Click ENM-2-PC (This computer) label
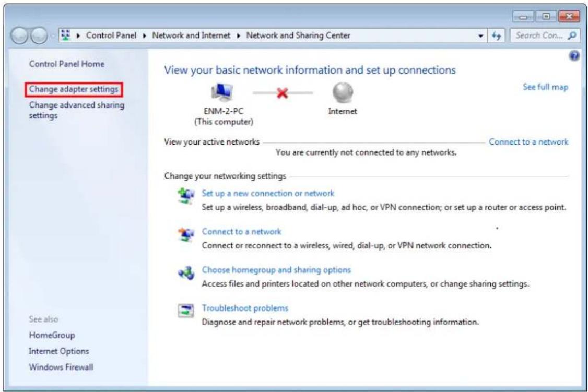588x392 pixels. click(x=224, y=116)
